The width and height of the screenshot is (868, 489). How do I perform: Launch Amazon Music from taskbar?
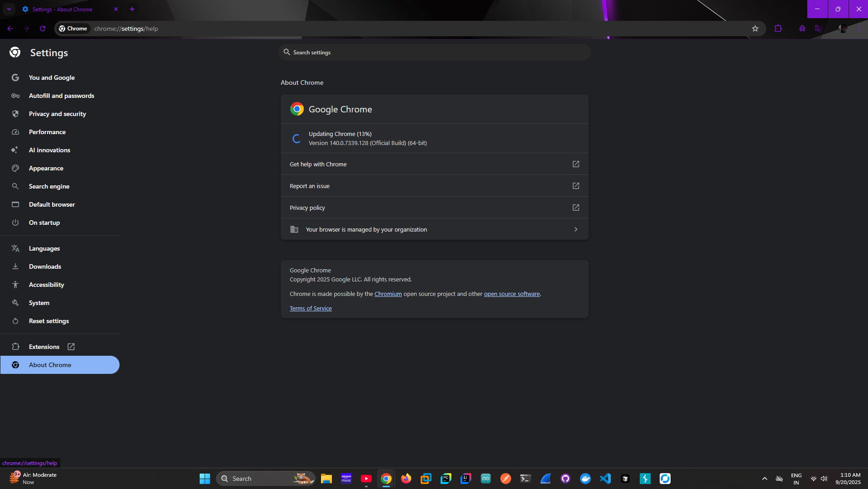pyautogui.click(x=346, y=479)
